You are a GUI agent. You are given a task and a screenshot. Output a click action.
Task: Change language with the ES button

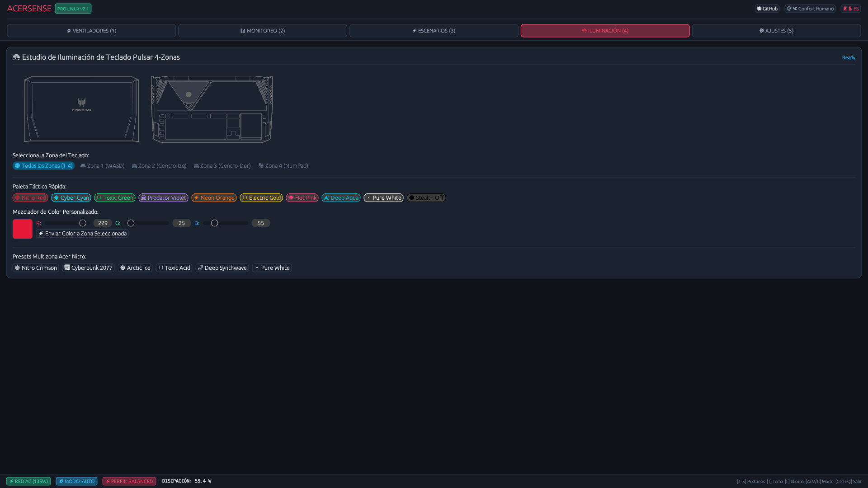(851, 9)
